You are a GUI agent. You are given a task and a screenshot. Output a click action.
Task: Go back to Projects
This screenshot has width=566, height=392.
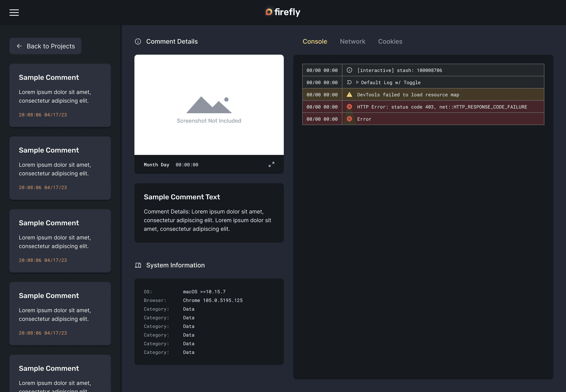pos(45,46)
